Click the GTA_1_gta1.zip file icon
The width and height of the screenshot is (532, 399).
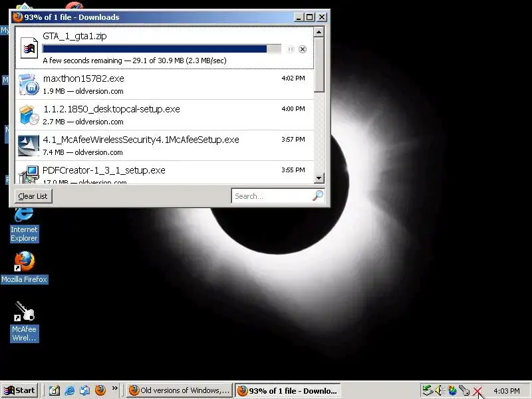[29, 48]
